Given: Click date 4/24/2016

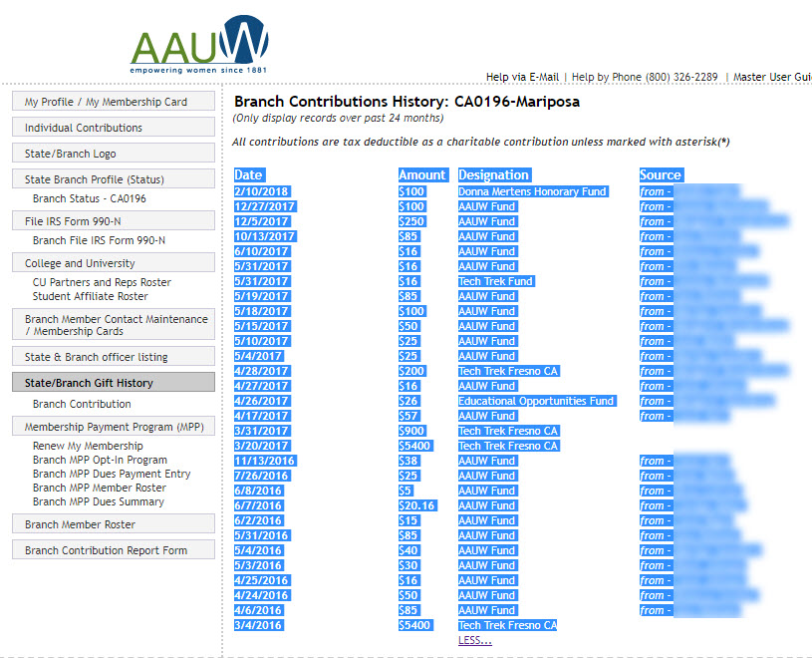Looking at the screenshot, I should pos(261,596).
